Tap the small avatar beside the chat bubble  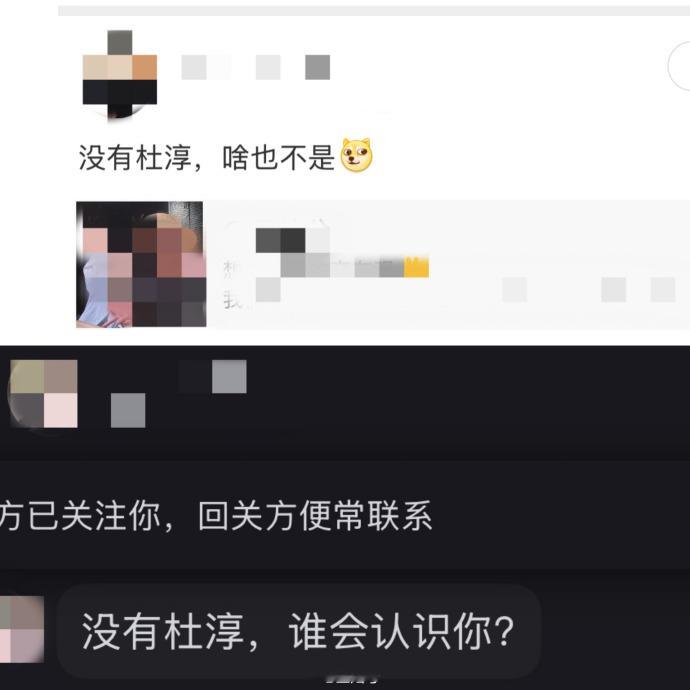click(x=22, y=629)
